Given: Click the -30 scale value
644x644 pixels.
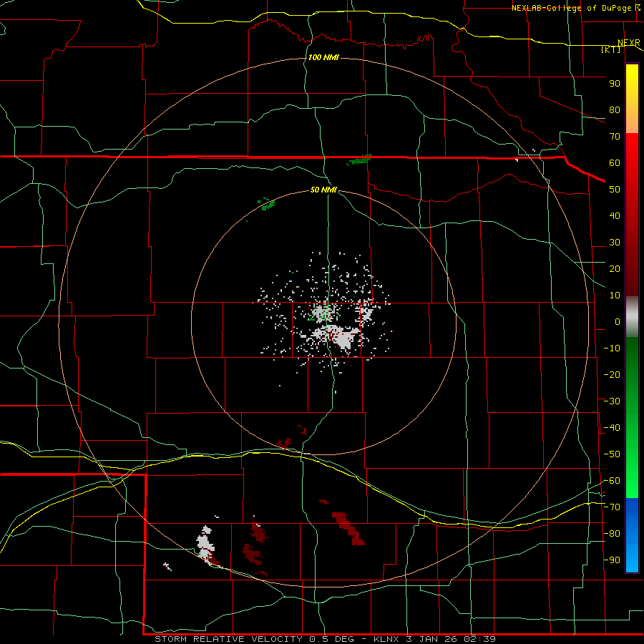Looking at the screenshot, I should click(x=612, y=401).
